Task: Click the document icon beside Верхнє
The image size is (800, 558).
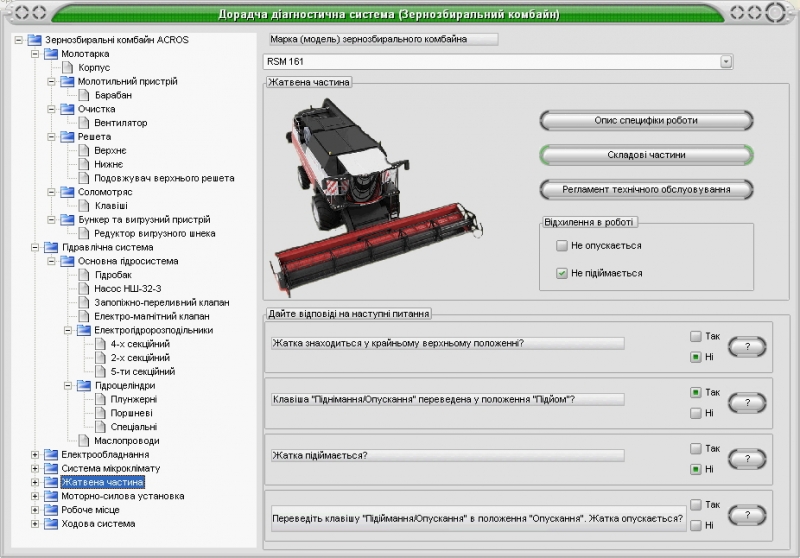Action: (84, 150)
